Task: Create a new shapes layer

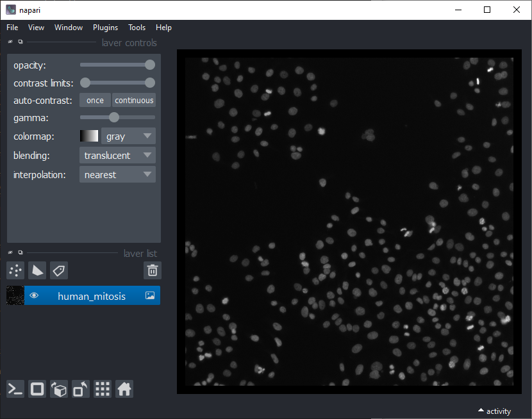Action: [37, 270]
